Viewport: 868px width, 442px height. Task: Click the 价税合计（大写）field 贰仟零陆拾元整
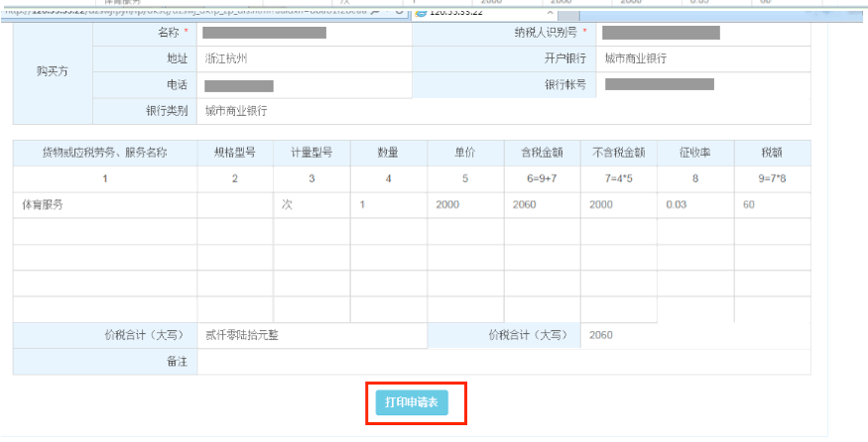coord(311,335)
